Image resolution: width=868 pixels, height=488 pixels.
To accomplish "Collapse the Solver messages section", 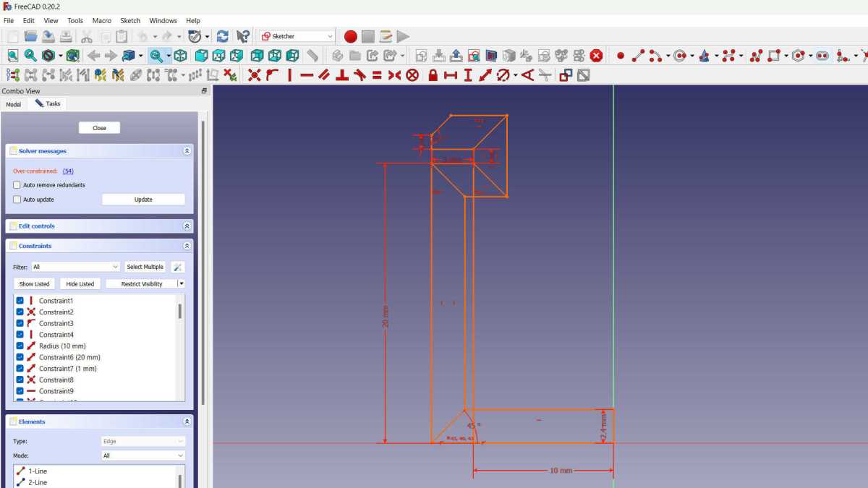I will pos(187,150).
